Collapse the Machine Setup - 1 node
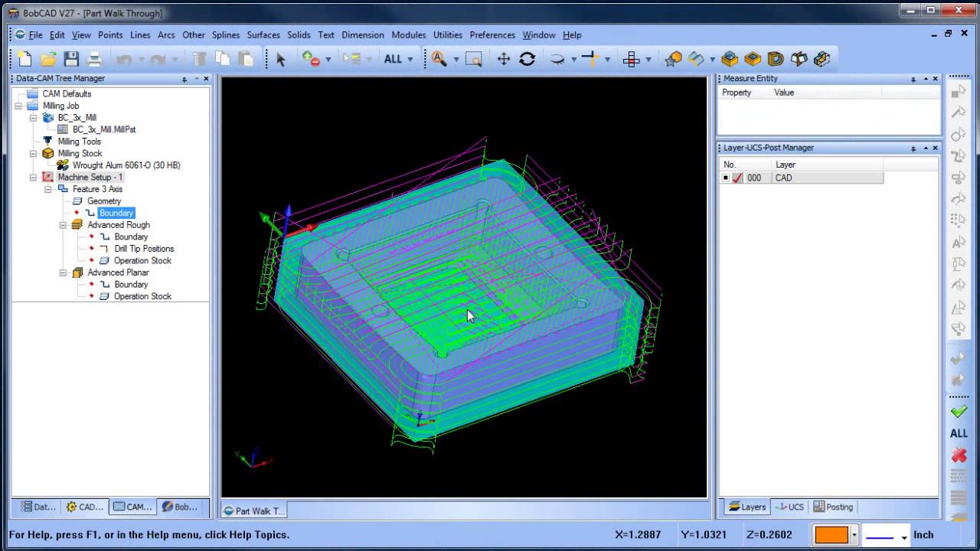 coord(33,177)
